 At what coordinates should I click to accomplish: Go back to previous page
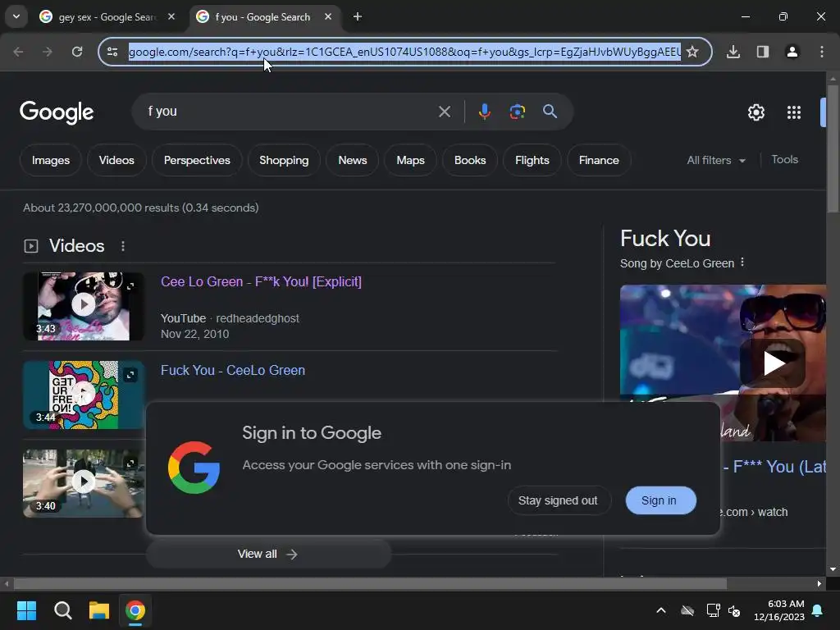pyautogui.click(x=18, y=52)
